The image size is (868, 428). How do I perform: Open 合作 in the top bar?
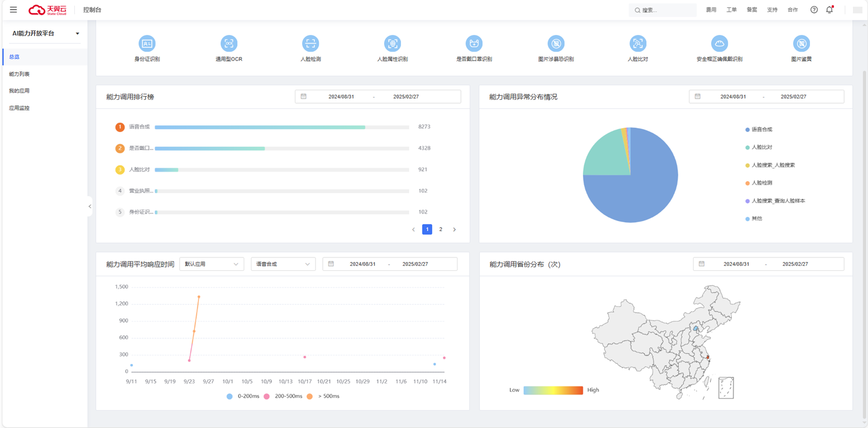793,10
